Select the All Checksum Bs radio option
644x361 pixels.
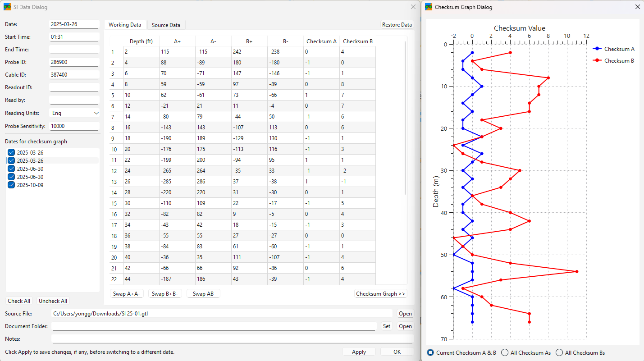[x=559, y=353]
